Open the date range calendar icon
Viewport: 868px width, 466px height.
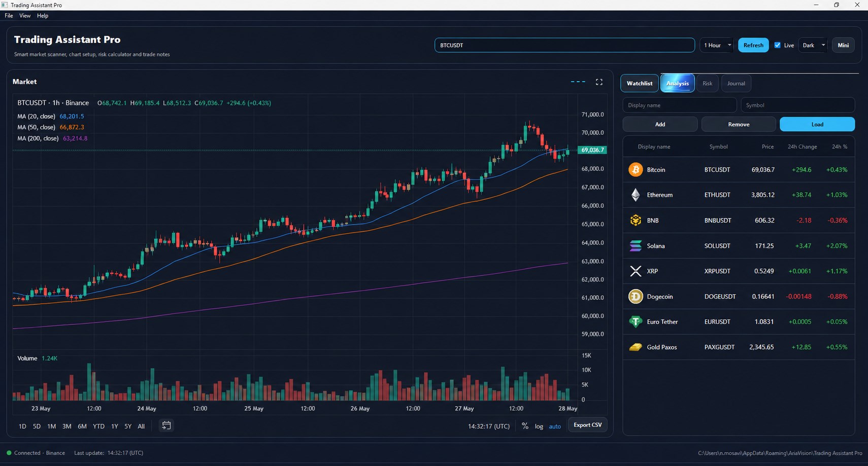[x=166, y=425]
